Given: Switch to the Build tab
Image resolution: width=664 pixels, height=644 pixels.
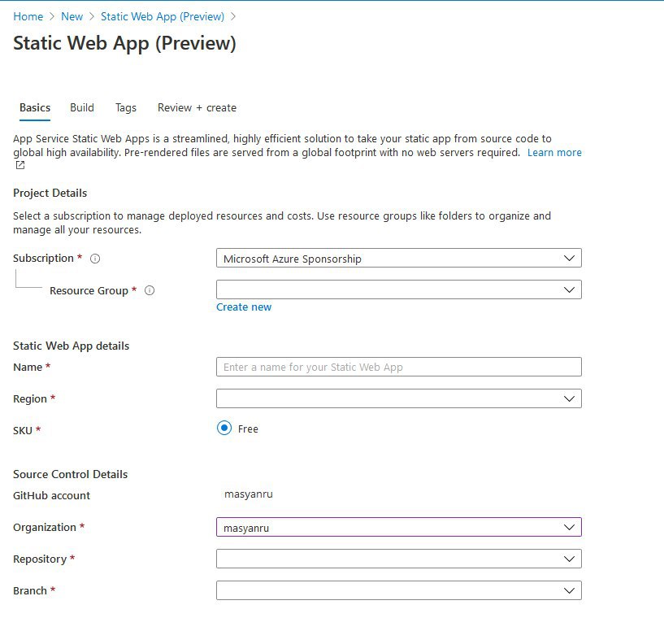Looking at the screenshot, I should (82, 107).
